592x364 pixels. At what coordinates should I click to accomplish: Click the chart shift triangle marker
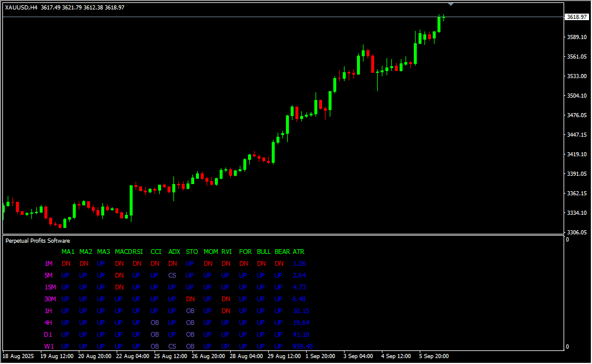click(x=451, y=4)
